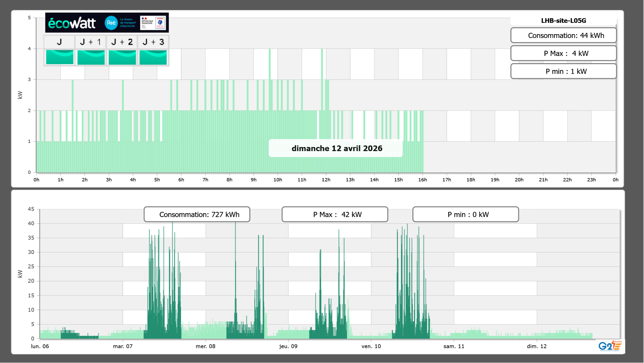Click the LHB-site-L05G site title
This screenshot has width=644, height=363.
pos(563,21)
